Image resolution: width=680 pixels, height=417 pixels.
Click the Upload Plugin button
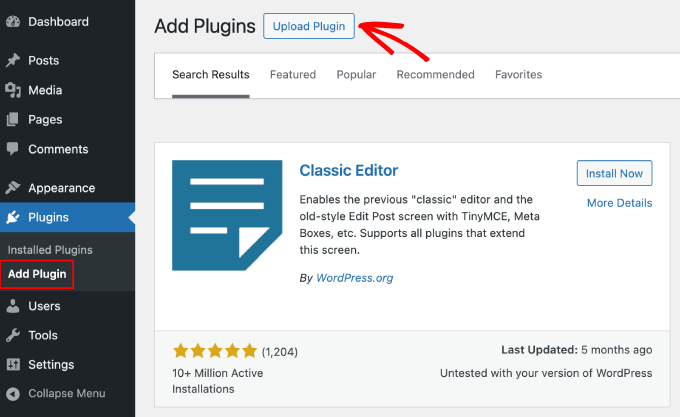point(309,27)
